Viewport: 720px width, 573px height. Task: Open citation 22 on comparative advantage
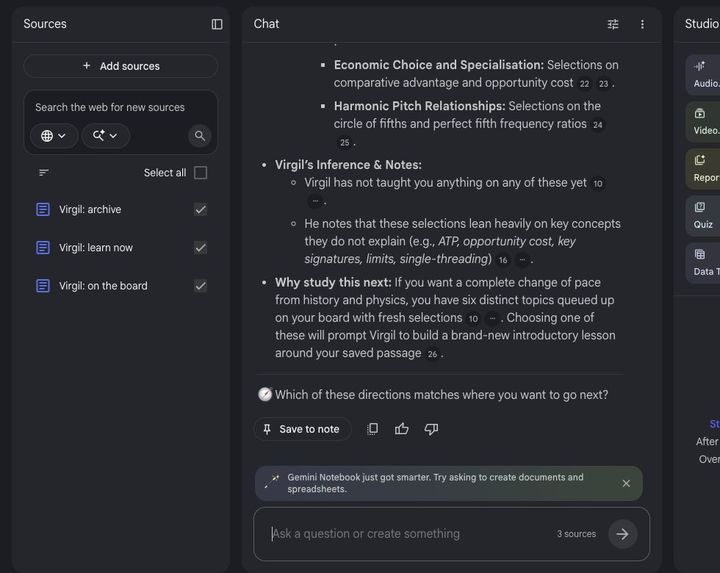click(584, 84)
